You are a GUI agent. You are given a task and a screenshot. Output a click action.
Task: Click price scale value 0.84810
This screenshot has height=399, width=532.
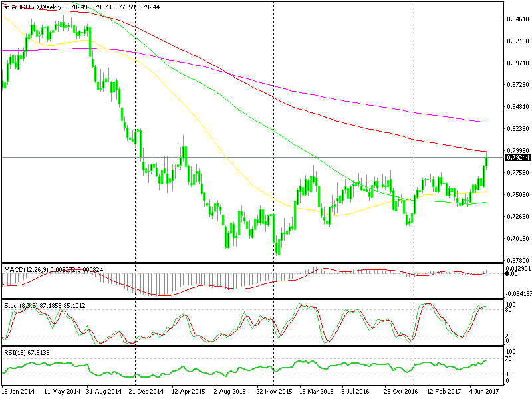(518, 107)
